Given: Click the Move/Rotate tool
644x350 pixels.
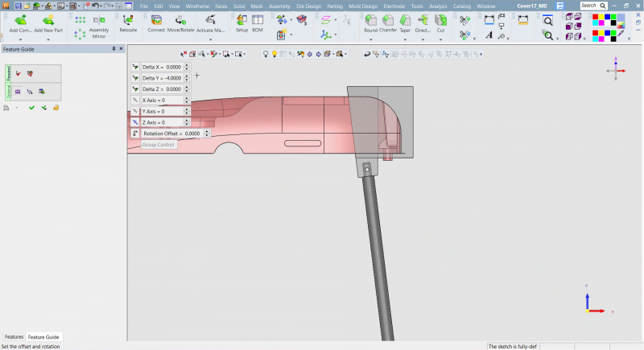Looking at the screenshot, I should pyautogui.click(x=180, y=19).
